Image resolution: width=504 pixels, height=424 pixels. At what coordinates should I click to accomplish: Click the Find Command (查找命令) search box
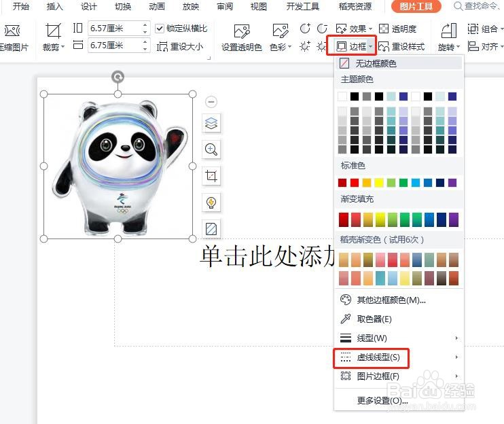point(478,6)
